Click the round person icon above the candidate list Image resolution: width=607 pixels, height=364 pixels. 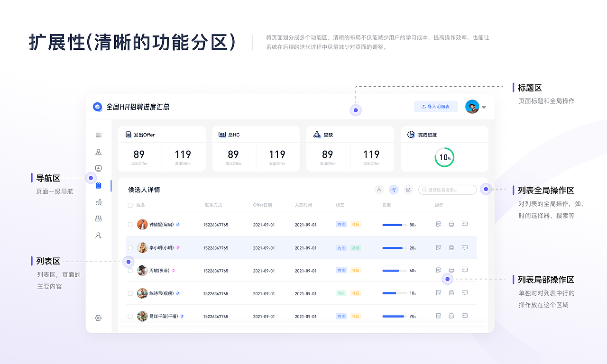pyautogui.click(x=379, y=190)
